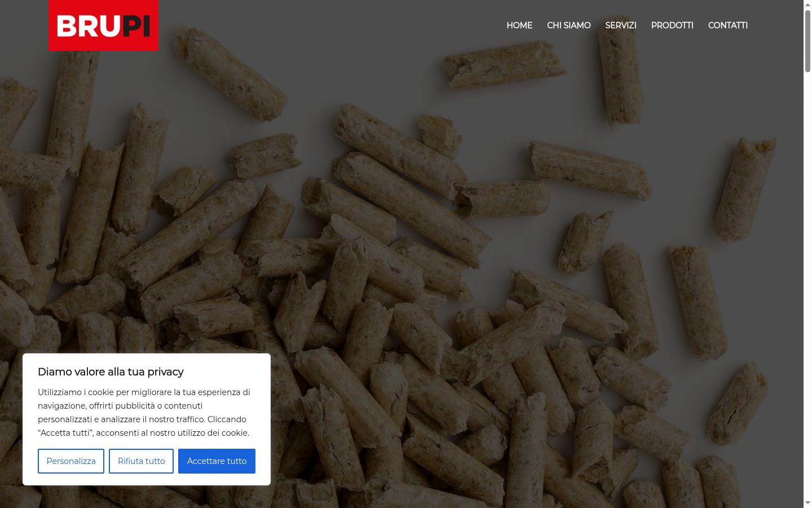Click the Personalizza cookie button

click(x=71, y=461)
